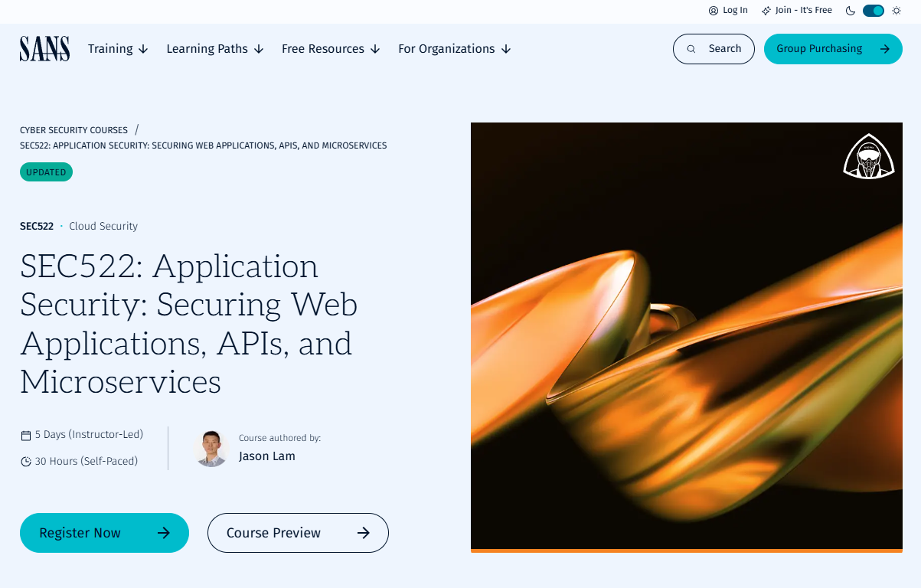
Task: Open the Free Resources dropdown
Action: 331,49
